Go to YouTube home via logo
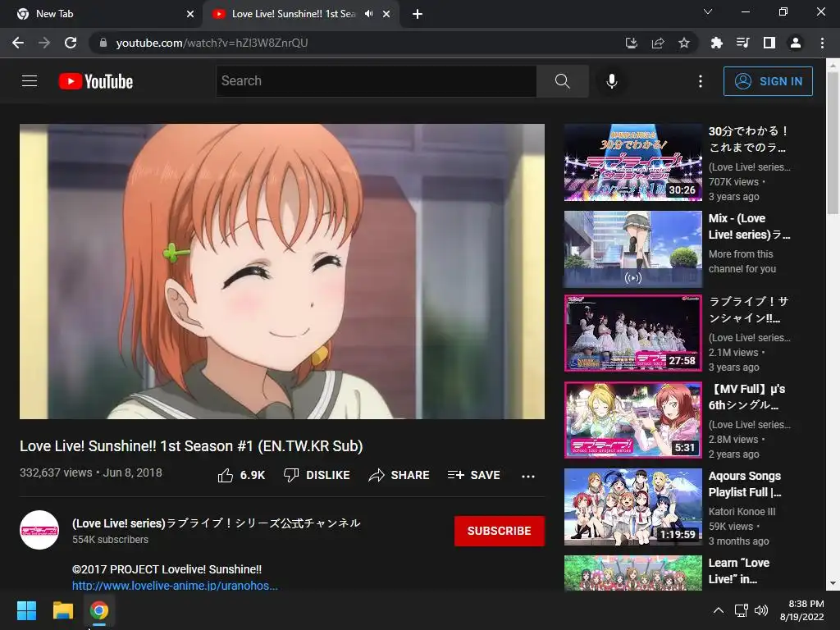The image size is (840, 630). click(96, 81)
